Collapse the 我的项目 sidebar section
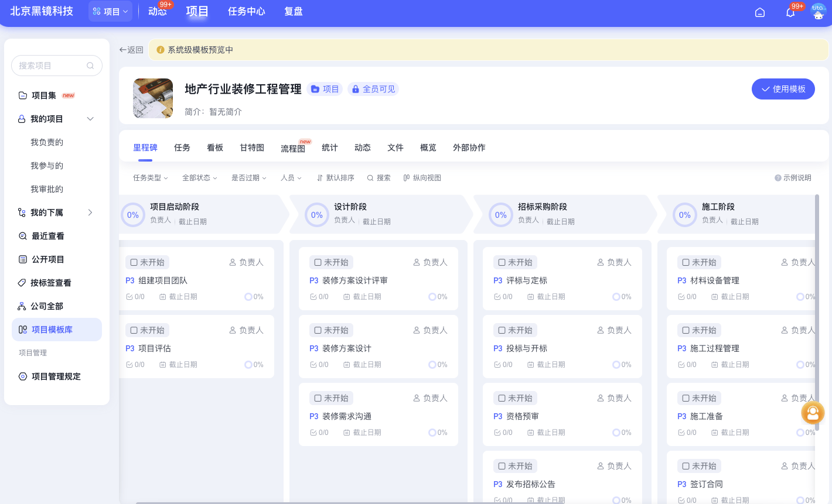Image resolution: width=832 pixels, height=504 pixels. [x=90, y=119]
